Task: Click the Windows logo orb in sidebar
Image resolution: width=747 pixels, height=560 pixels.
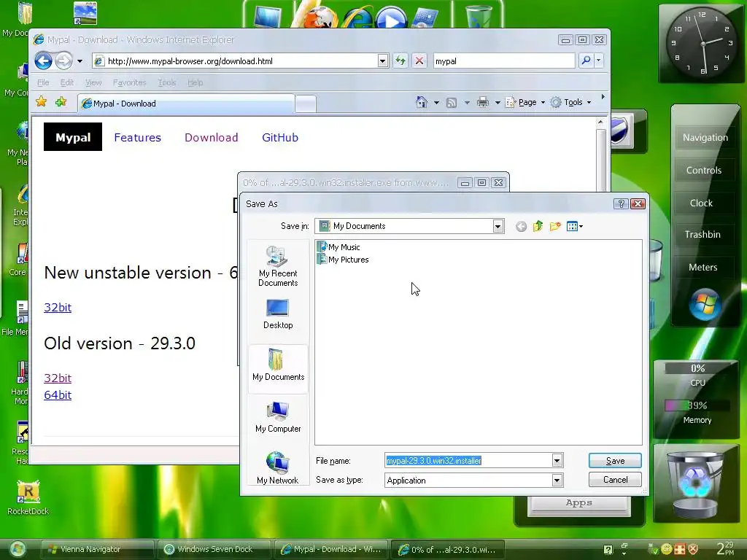Action: click(704, 304)
